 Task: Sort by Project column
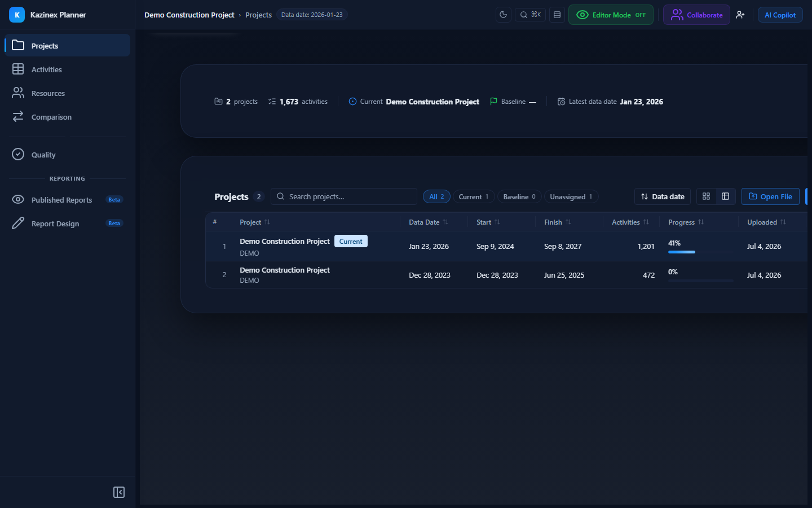(x=255, y=222)
